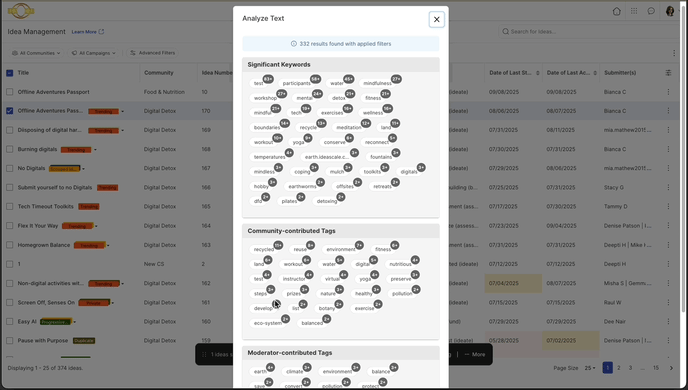The width and height of the screenshot is (688, 390).
Task: Open the chat messages icon
Action: 651,11
